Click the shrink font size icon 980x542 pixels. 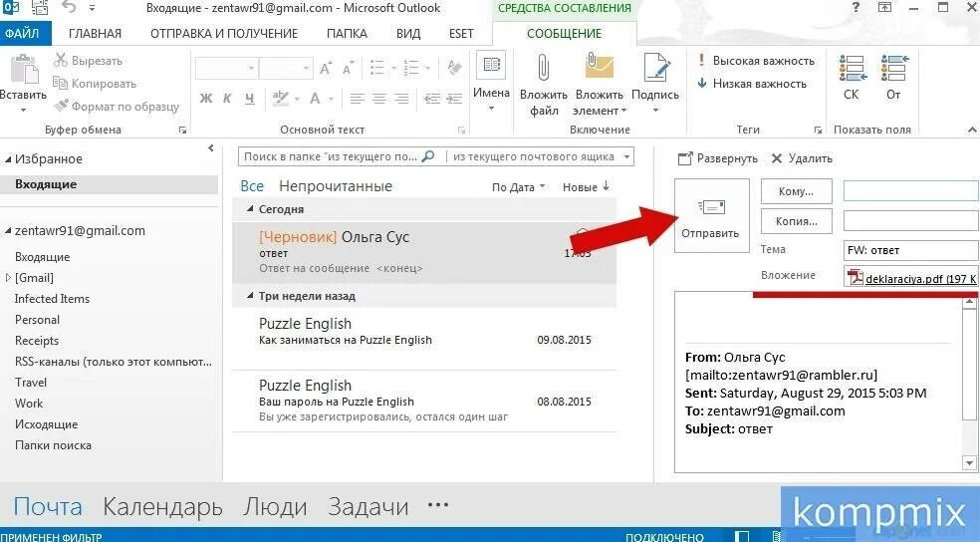(x=349, y=68)
